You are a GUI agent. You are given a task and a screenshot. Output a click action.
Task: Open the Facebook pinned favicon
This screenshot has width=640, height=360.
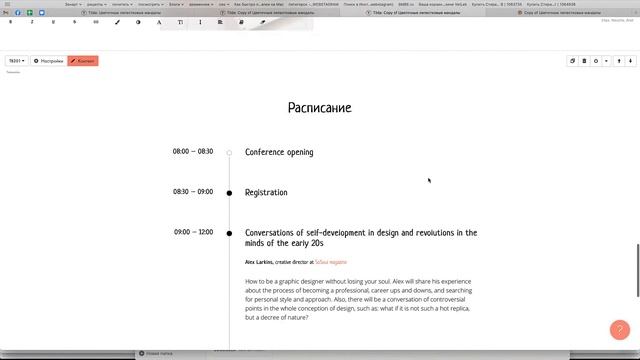[x=18, y=13]
